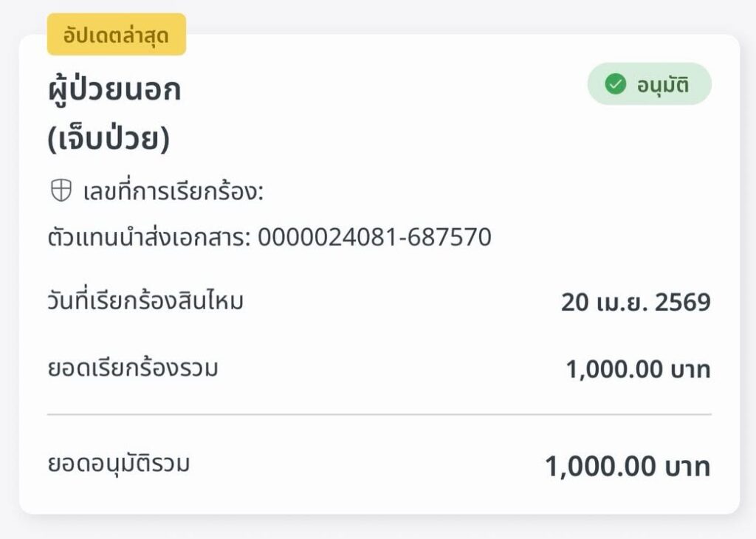Select document number 0000024081-687570

point(374,237)
